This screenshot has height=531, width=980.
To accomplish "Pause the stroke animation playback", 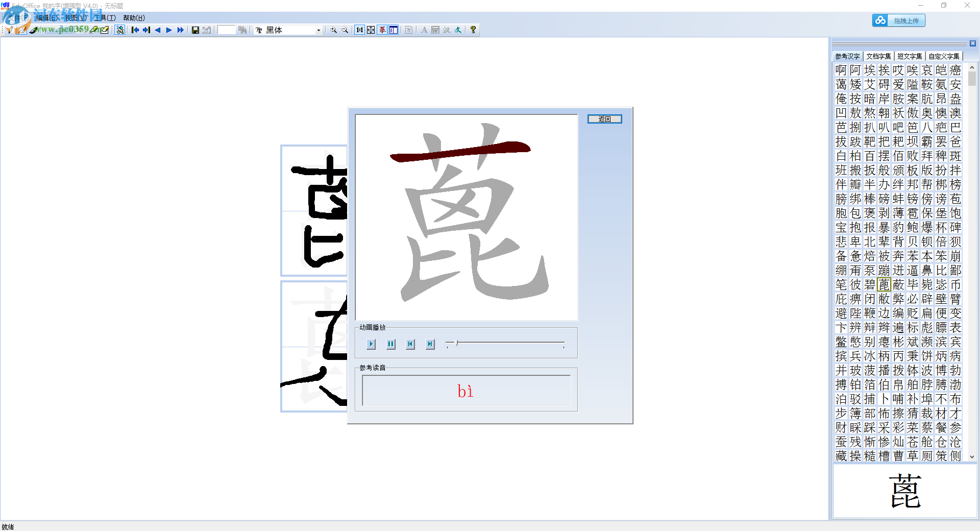I will (390, 344).
